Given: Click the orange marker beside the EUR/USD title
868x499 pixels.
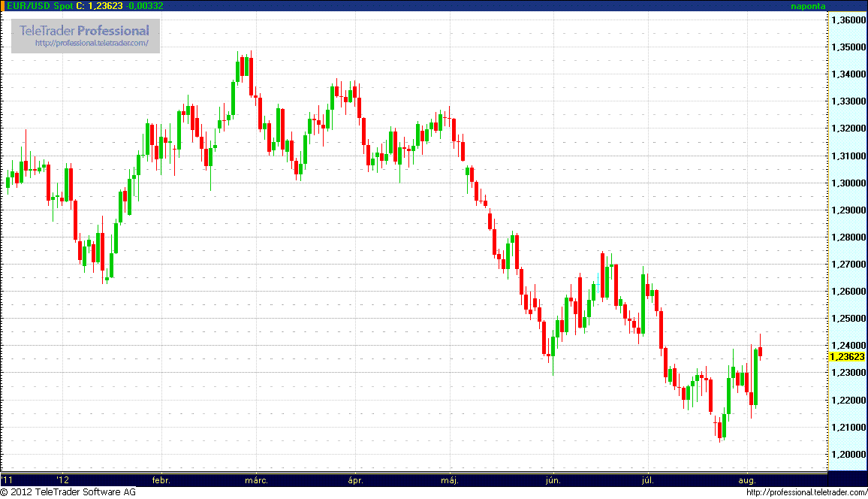Looking at the screenshot, I should (3, 5).
